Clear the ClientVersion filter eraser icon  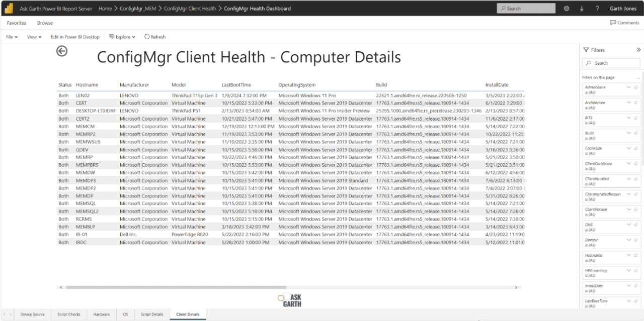click(x=636, y=209)
